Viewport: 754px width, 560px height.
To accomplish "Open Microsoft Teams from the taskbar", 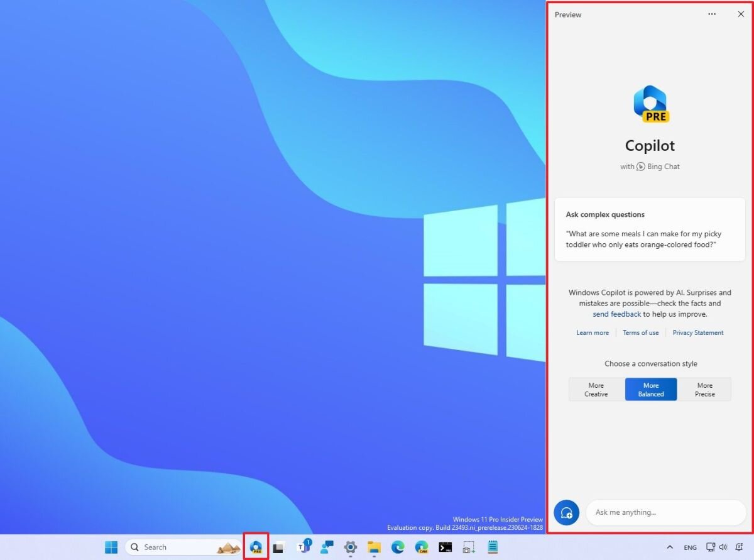I will click(304, 547).
